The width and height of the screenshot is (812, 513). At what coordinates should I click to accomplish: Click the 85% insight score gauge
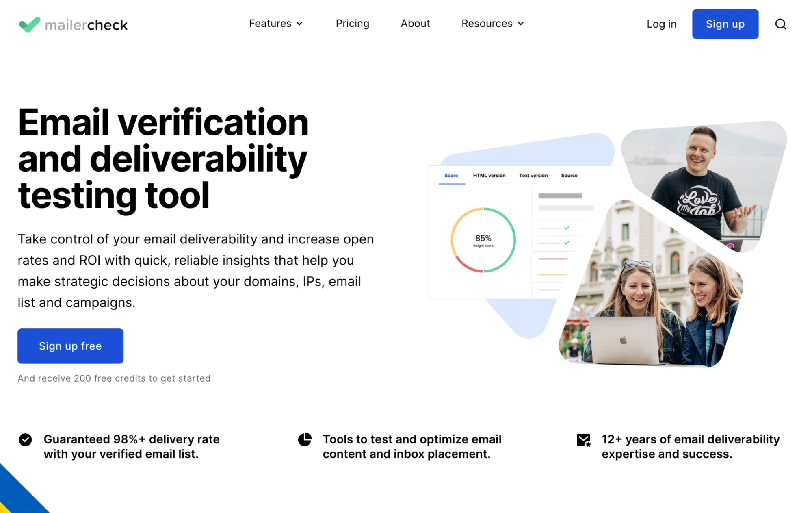(x=483, y=240)
